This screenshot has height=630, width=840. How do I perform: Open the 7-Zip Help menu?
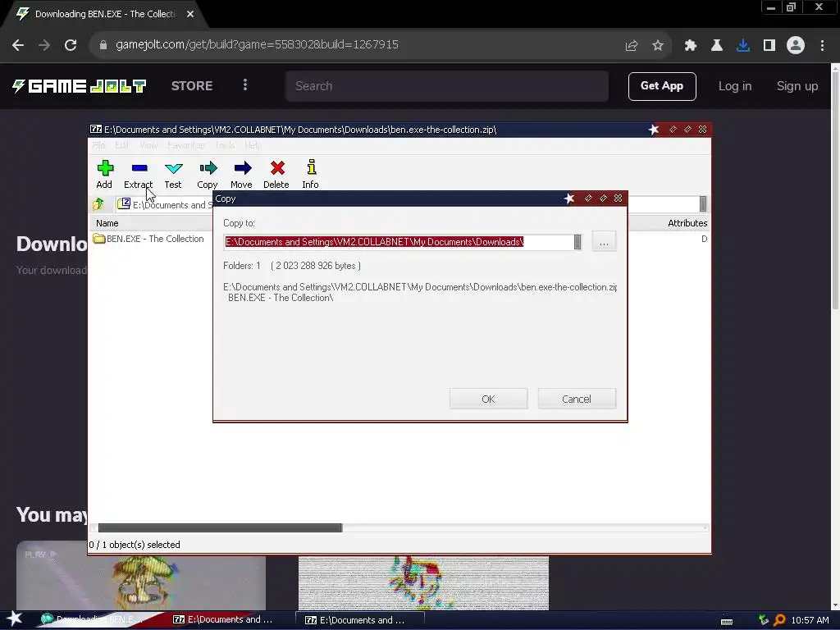(x=253, y=145)
